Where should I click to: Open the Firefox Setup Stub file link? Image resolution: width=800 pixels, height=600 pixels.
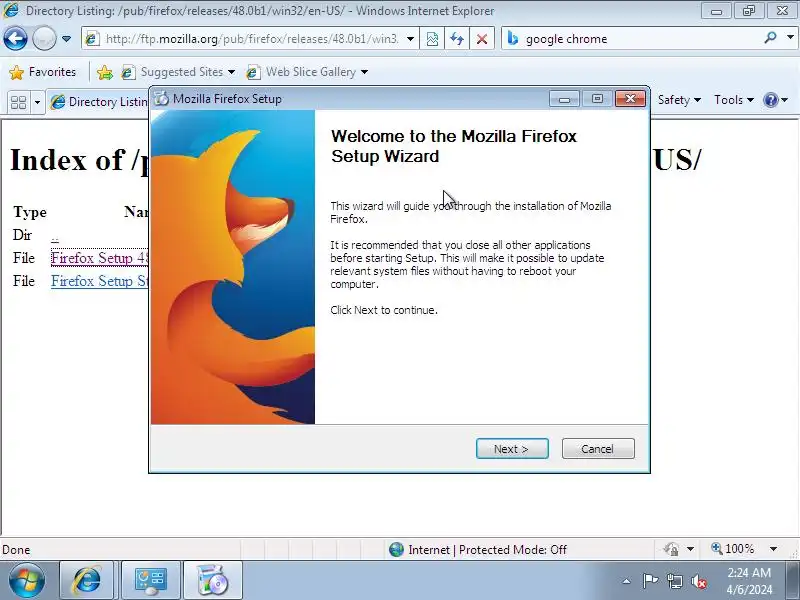[x=99, y=281]
